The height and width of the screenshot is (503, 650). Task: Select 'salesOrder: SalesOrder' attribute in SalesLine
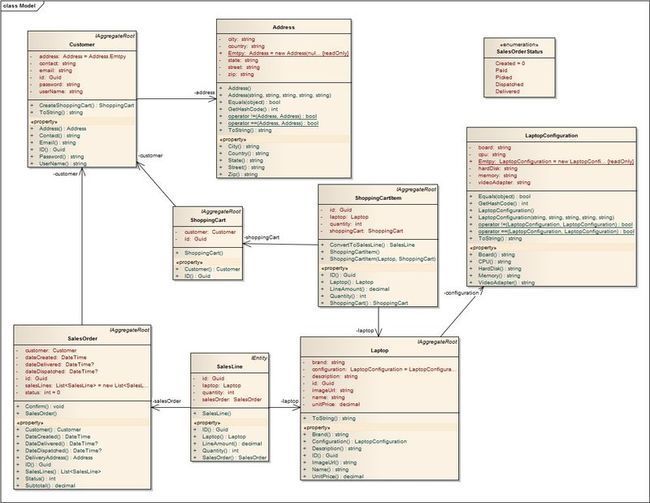[232, 399]
